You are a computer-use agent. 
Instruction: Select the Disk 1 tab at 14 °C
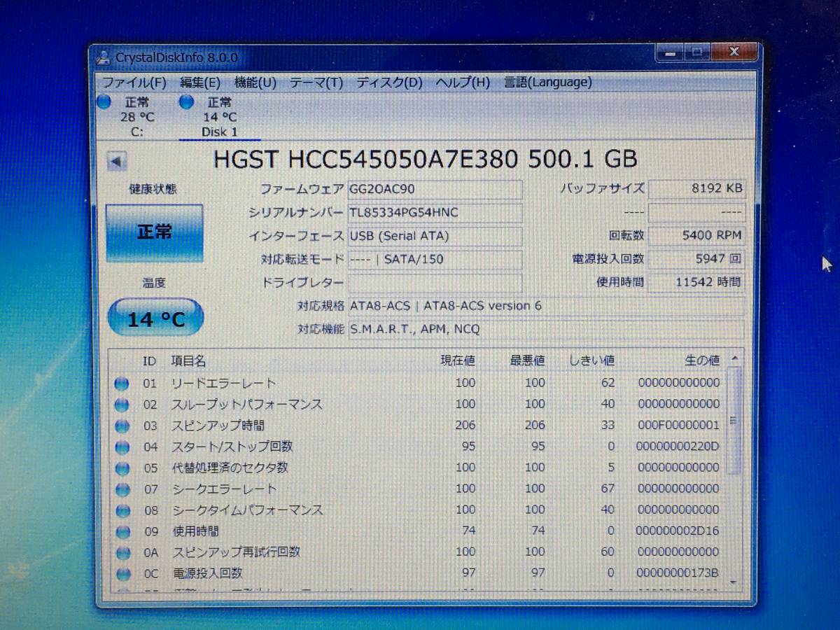[220, 117]
